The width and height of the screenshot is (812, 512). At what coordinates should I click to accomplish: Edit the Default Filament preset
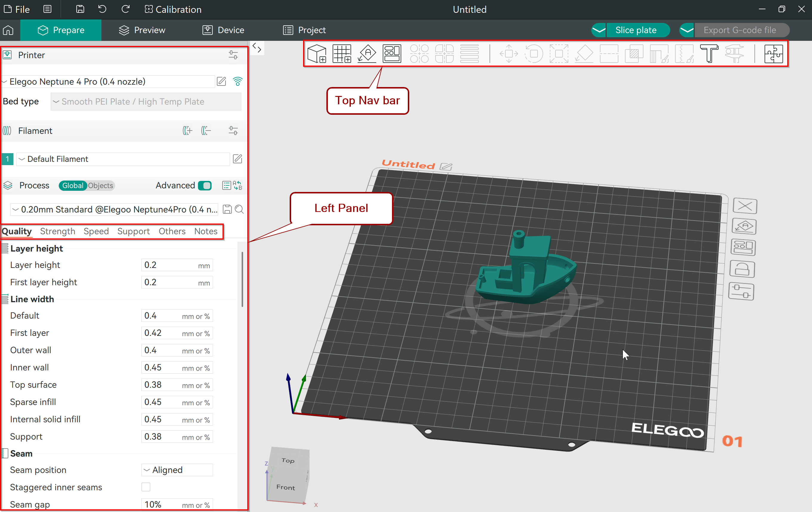[237, 159]
